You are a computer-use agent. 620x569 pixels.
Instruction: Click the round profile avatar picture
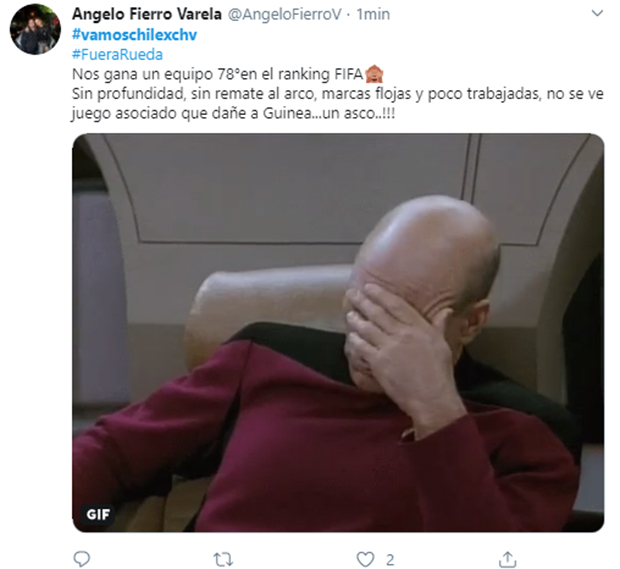pos(35,29)
